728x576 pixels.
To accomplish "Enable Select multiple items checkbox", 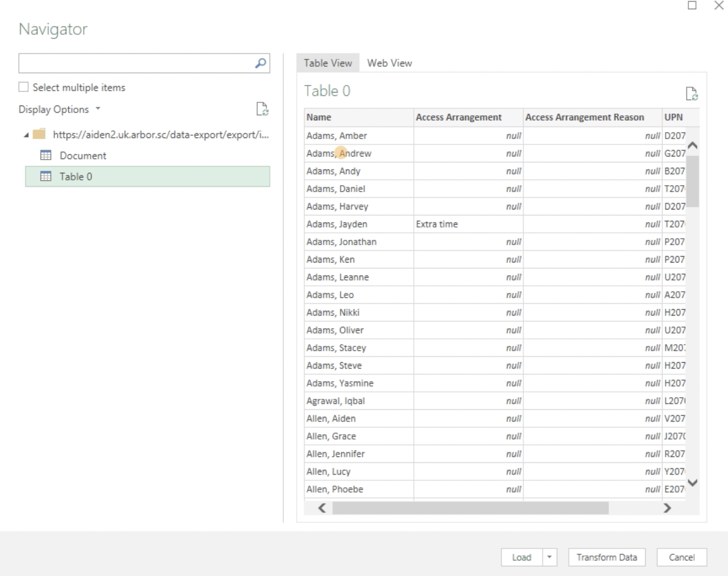I will click(x=24, y=87).
